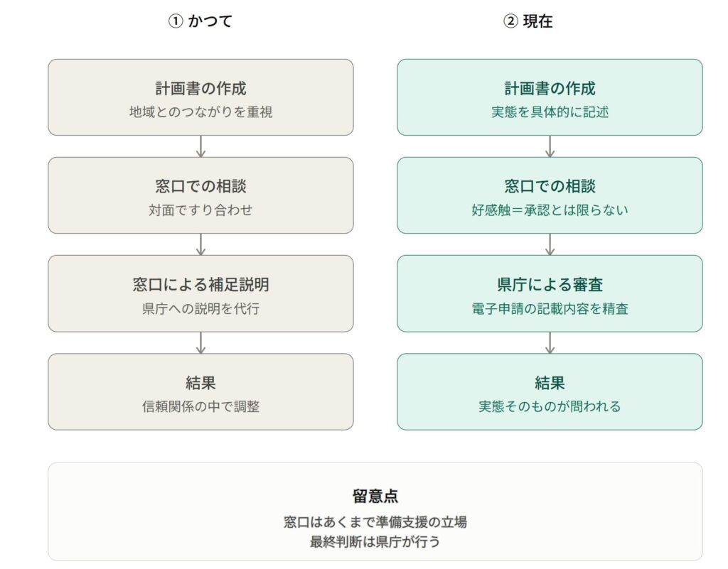Click beige 結果 box with 信頼関係の中で調整

point(200,392)
